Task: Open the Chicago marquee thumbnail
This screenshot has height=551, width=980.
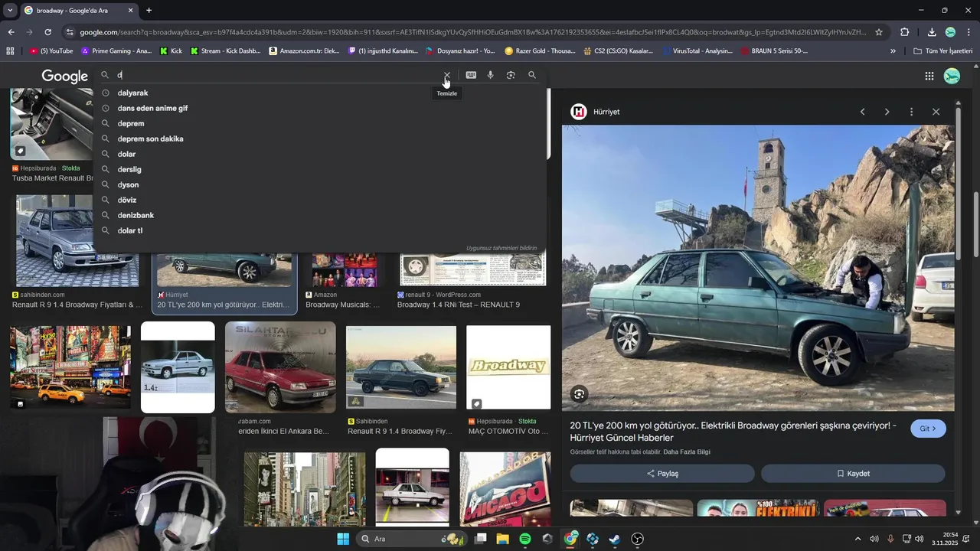Action: point(505,489)
